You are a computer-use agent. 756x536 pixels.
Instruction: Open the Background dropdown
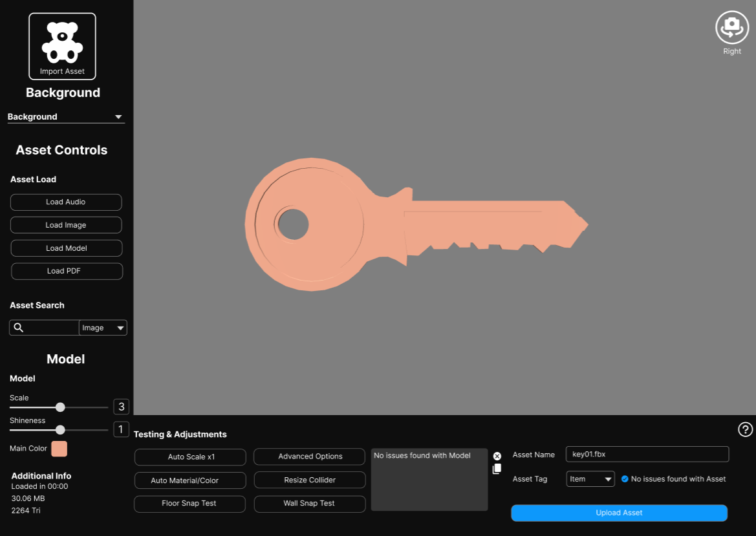click(x=66, y=116)
